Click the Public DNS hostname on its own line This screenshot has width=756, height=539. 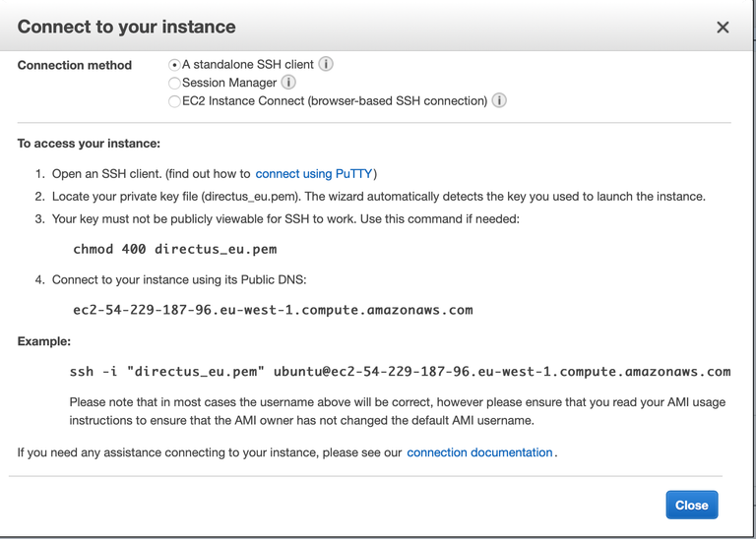point(273,310)
